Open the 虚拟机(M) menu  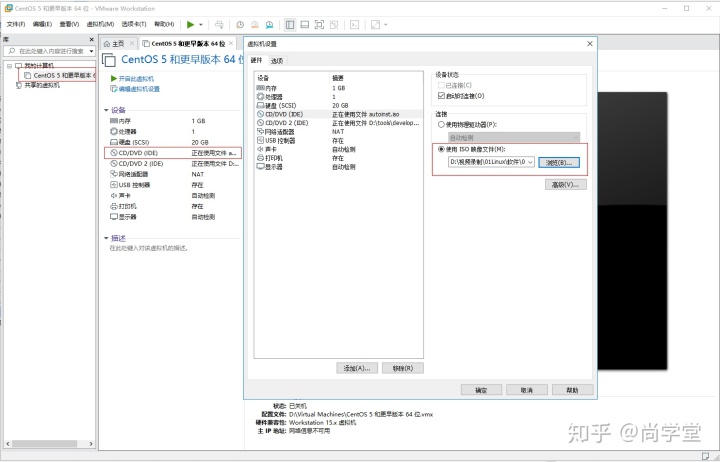point(100,24)
